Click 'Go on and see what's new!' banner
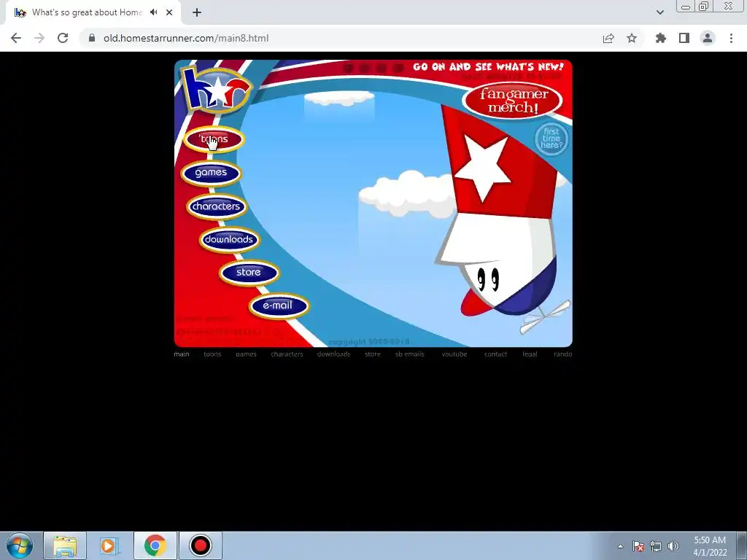747x560 pixels. tap(488, 66)
